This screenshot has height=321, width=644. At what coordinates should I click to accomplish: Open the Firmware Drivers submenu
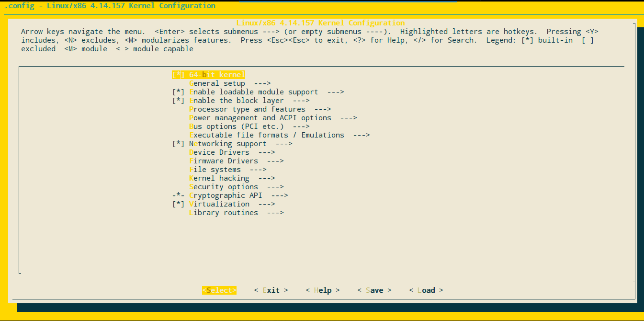223,160
